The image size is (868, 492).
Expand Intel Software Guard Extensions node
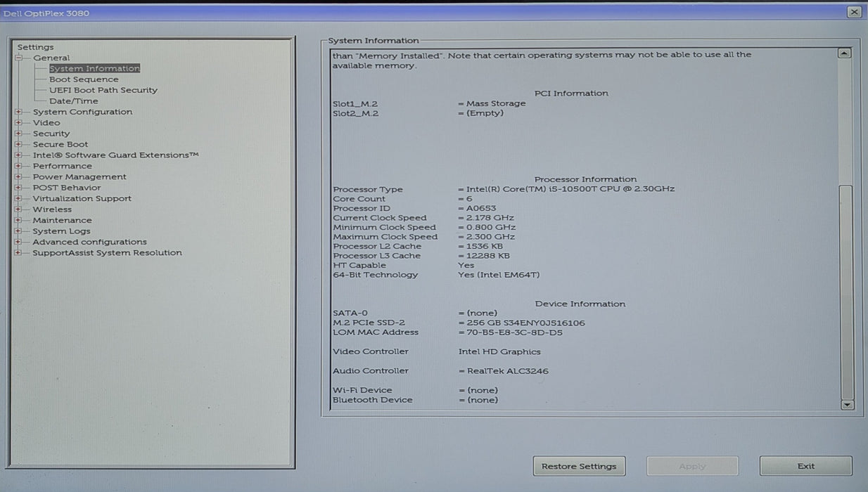(x=18, y=155)
